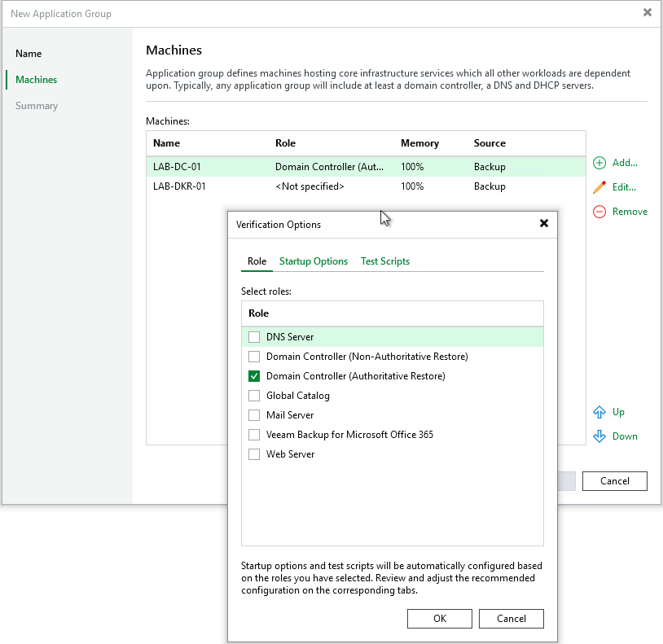Image resolution: width=663 pixels, height=644 pixels.
Task: Open the Test Scripts tab
Action: pyautogui.click(x=385, y=261)
